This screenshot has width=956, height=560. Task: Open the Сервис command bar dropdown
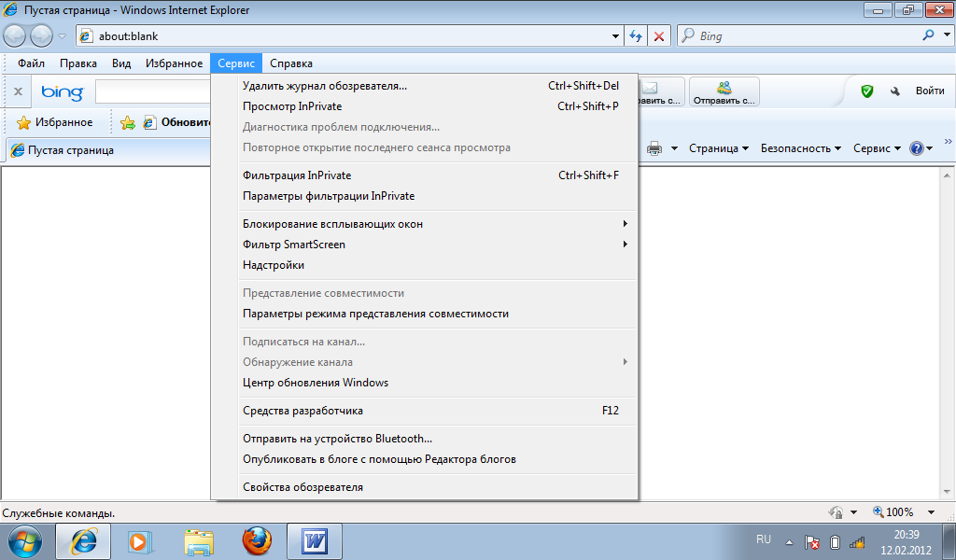coord(877,148)
